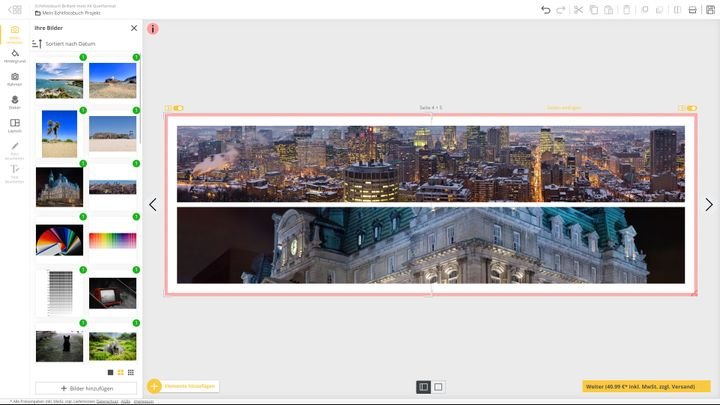Select red retro TV photo thumbnail

coord(112,293)
